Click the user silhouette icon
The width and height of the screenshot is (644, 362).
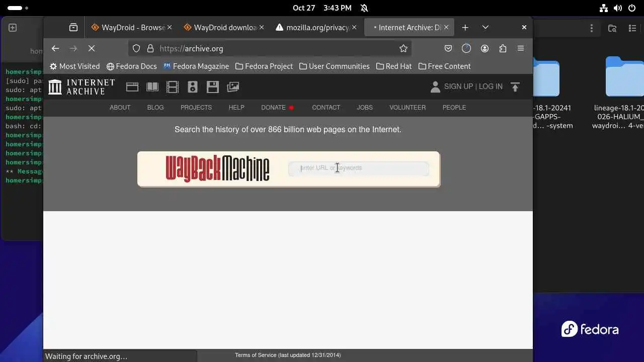point(435,87)
